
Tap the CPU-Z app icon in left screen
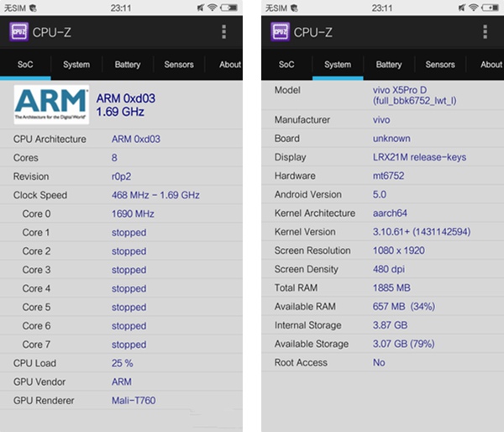[x=19, y=32]
